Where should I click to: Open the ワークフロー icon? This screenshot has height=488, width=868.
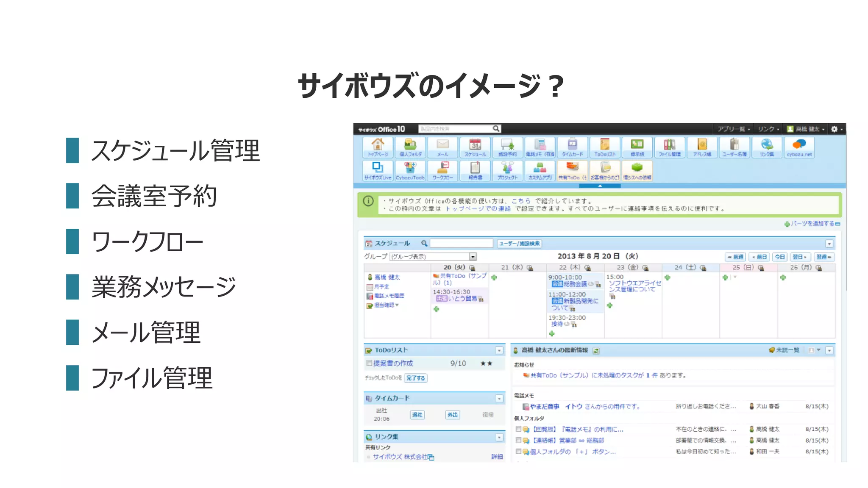442,171
